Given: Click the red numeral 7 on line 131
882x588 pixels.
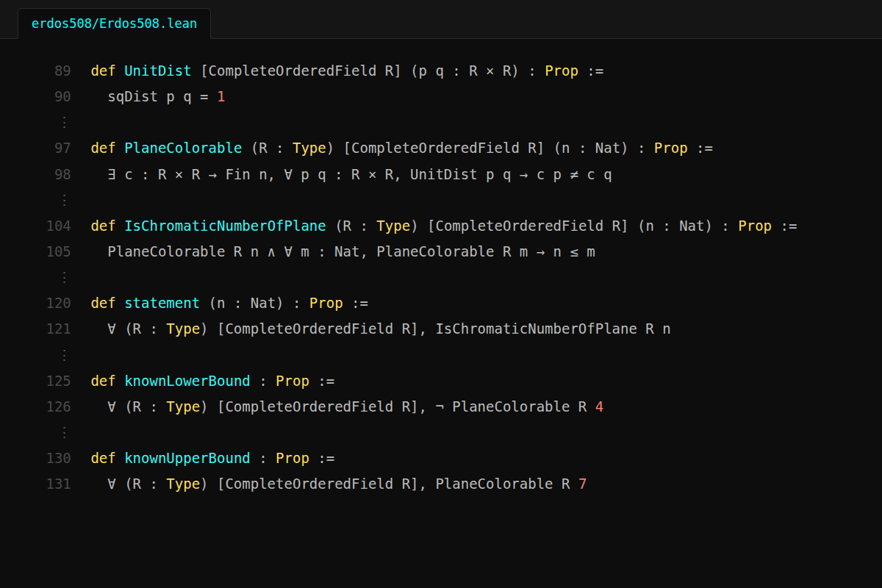Looking at the screenshot, I should [583, 484].
